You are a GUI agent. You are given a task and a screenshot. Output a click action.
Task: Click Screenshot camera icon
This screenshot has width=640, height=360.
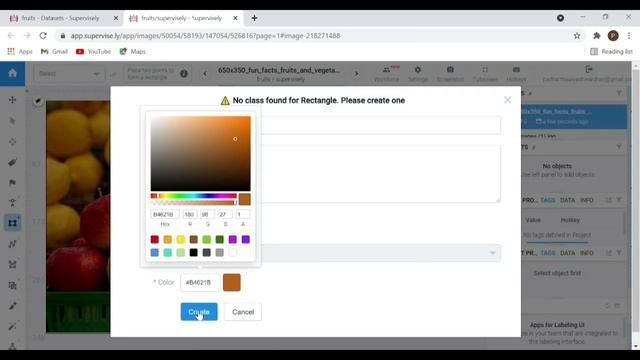tap(450, 73)
